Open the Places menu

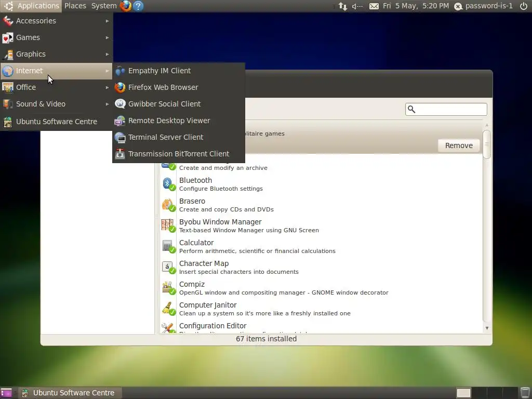point(75,6)
